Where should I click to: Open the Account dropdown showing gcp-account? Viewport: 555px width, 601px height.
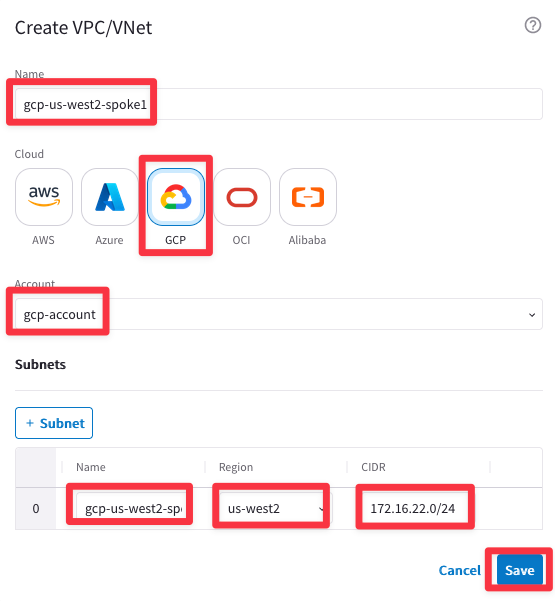(279, 314)
